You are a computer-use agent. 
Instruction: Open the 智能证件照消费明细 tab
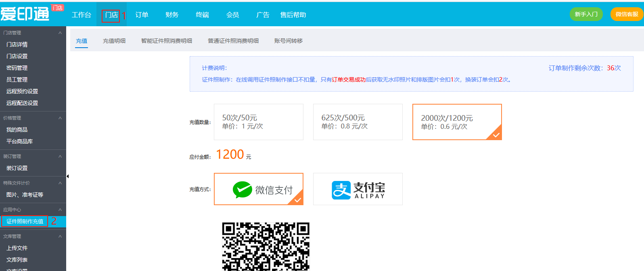point(166,41)
